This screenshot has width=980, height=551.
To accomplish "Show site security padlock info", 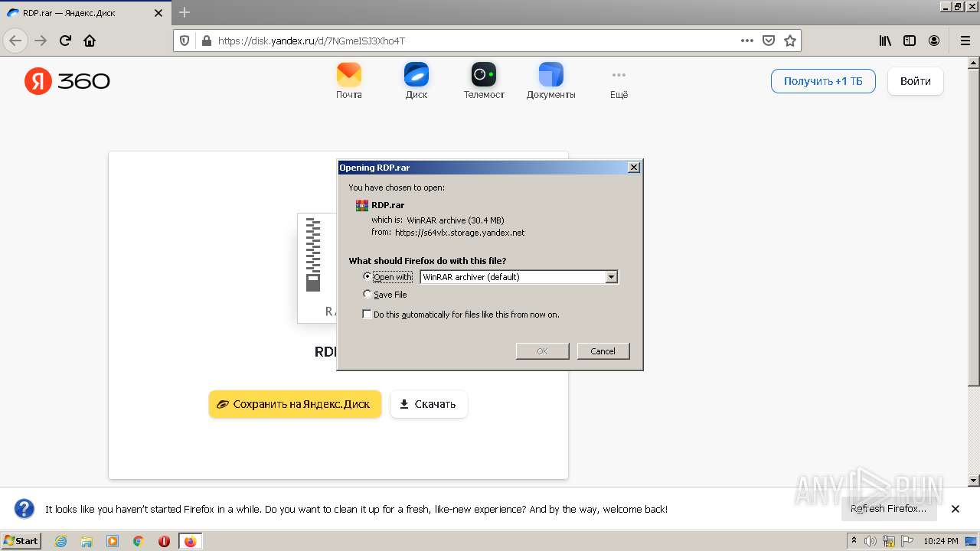I will (205, 41).
